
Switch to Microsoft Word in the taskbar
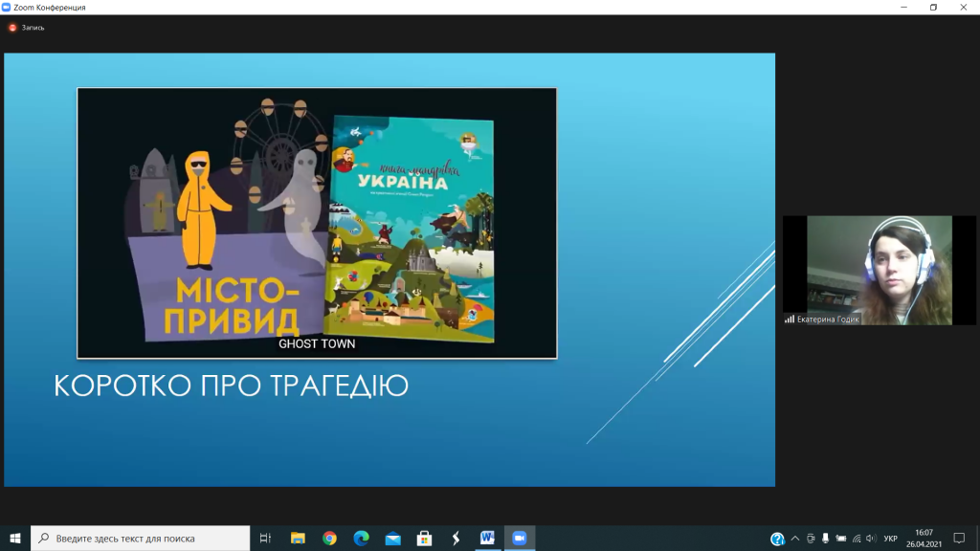487,538
